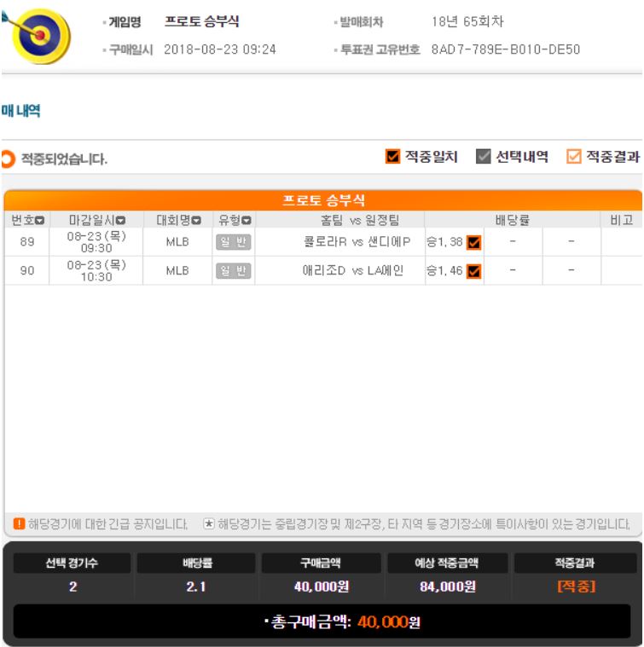
Task: Open the 마감일시 column sort dropdown
Action: pyautogui.click(x=120, y=221)
